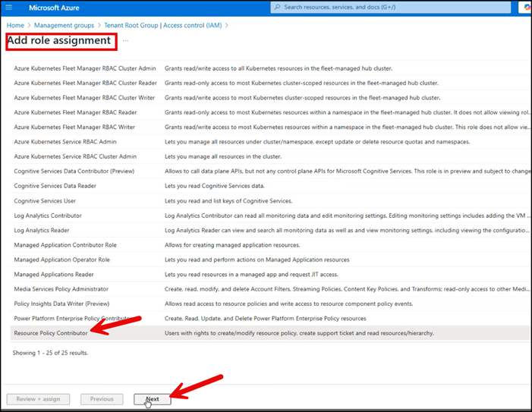This screenshot has width=532, height=412.
Task: Select Log Analytics Contributor role
Action: pos(48,215)
